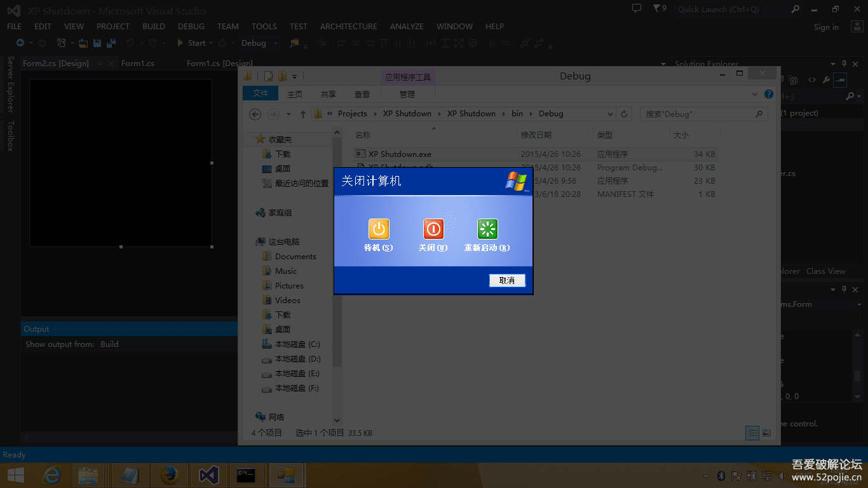Choose the 重新启动 (Restart) icon
The image size is (868, 488).
point(487,229)
